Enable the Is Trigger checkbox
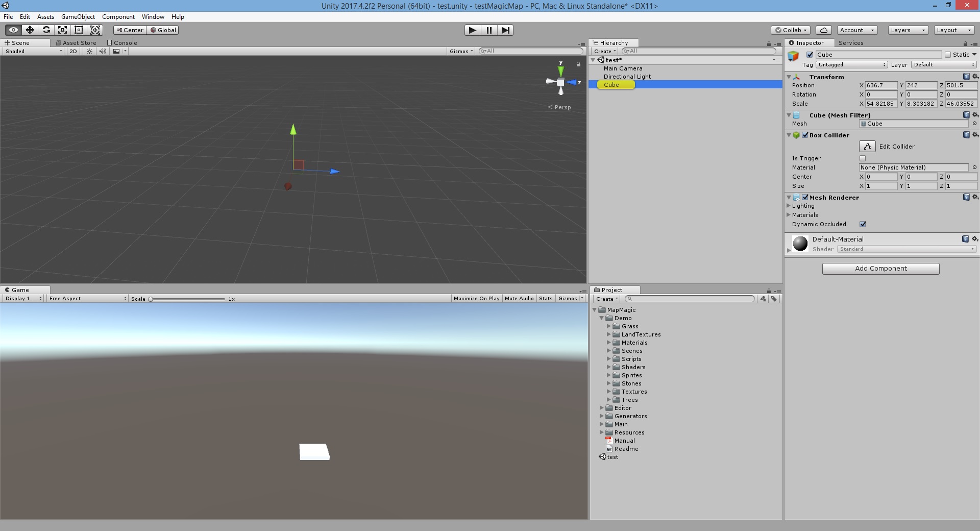This screenshot has width=980, height=531. pos(863,158)
